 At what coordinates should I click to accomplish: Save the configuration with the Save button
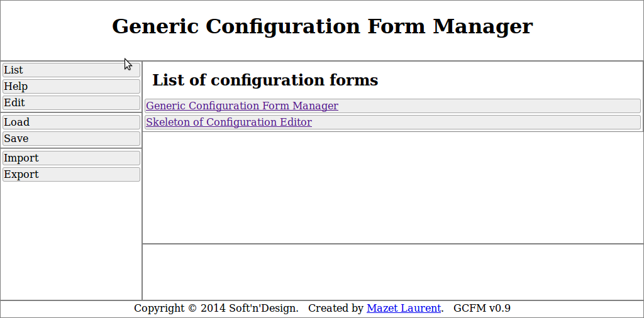click(x=71, y=138)
